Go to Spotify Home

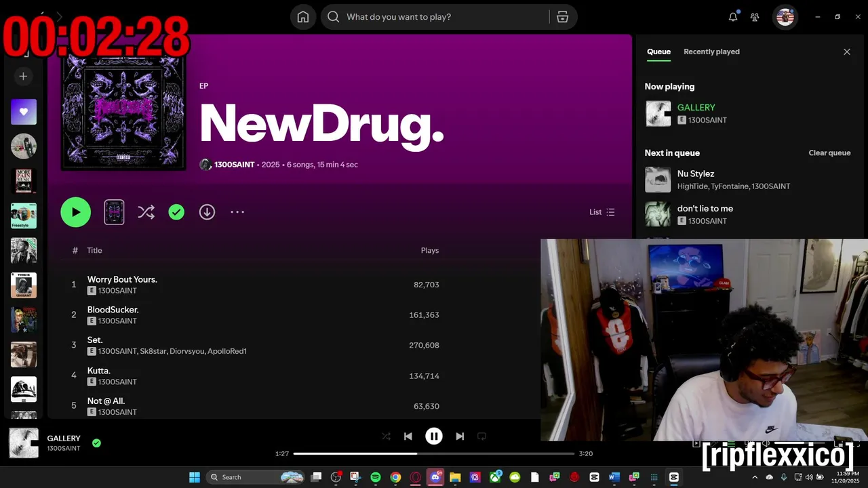pyautogui.click(x=303, y=17)
